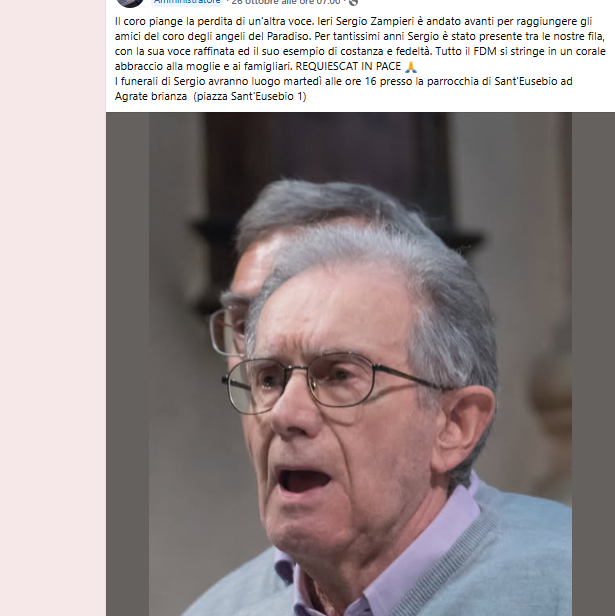This screenshot has width=615, height=616.
Task: Click the praying hands emoji
Action: pyautogui.click(x=411, y=67)
